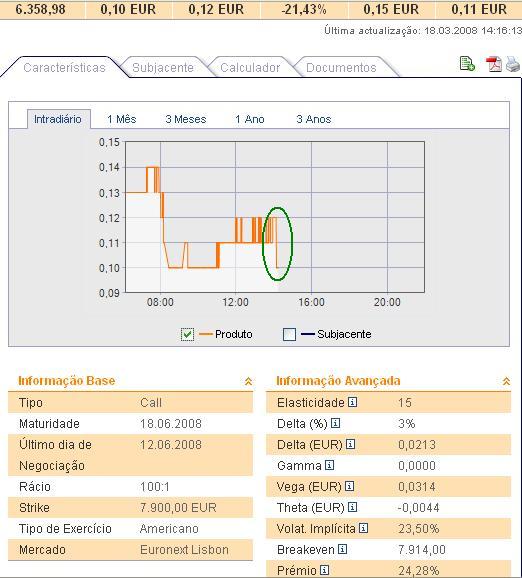The width and height of the screenshot is (522, 578).
Task: Click the Volat. Implícita value 23,50%
Action: click(x=419, y=529)
